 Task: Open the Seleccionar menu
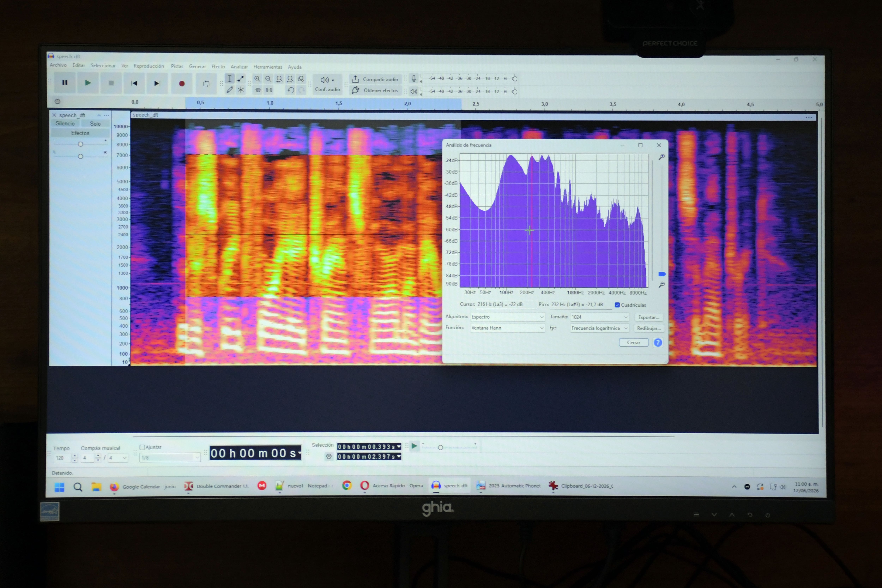tap(103, 66)
